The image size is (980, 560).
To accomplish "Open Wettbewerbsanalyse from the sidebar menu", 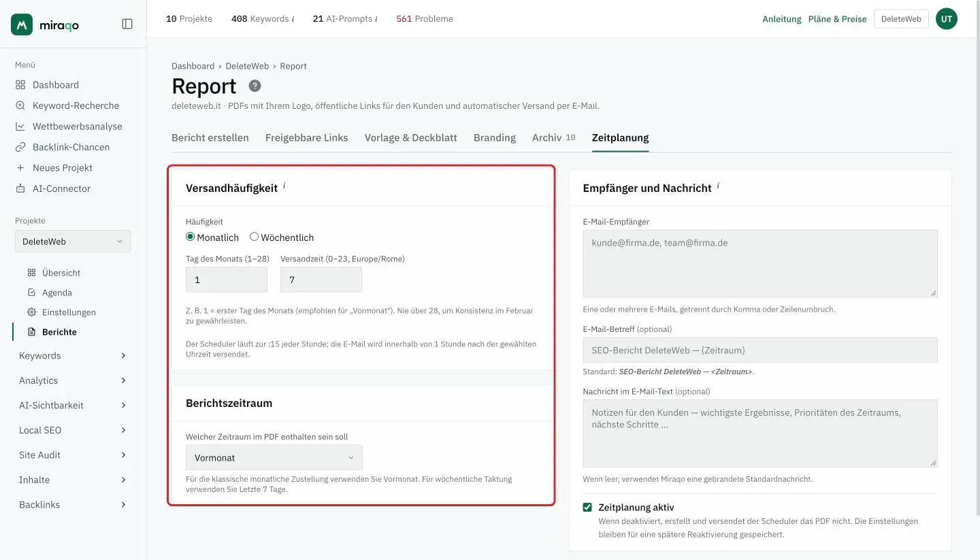I will pyautogui.click(x=77, y=127).
